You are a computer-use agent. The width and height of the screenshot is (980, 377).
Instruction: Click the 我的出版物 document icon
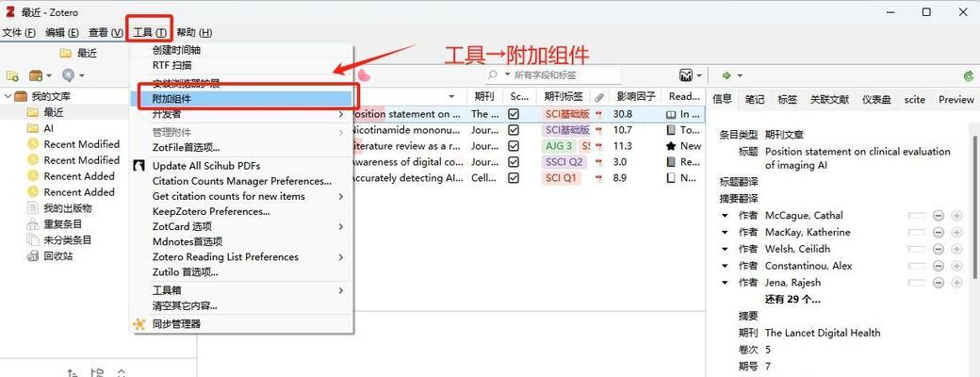click(32, 208)
